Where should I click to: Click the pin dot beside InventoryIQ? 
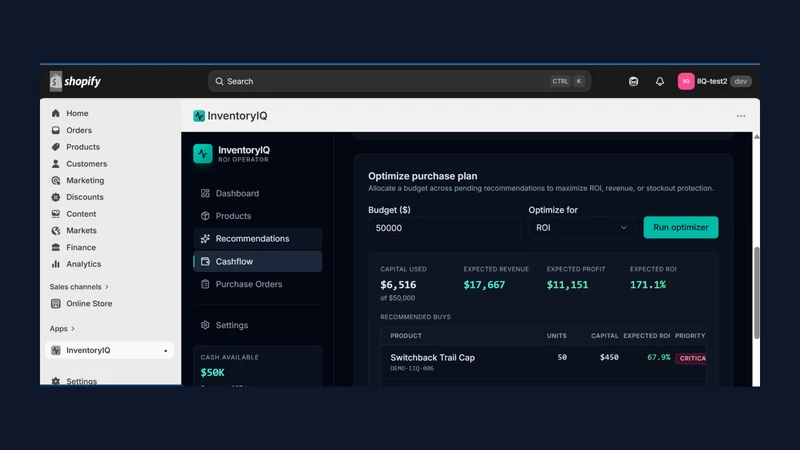165,351
